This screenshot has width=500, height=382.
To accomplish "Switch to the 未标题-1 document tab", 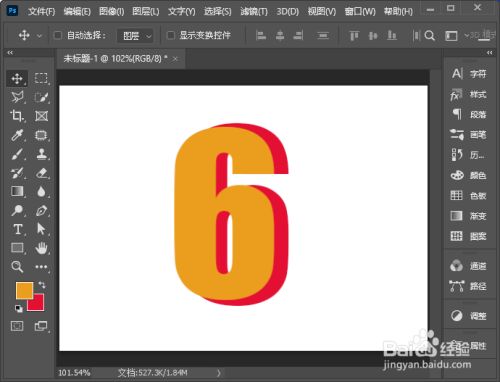I will click(116, 59).
